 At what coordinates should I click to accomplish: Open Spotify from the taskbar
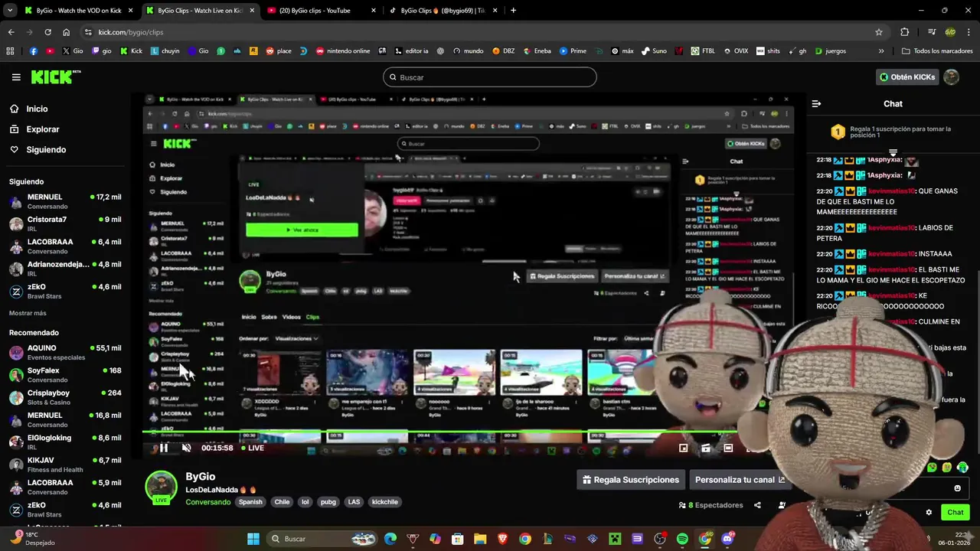point(682,539)
